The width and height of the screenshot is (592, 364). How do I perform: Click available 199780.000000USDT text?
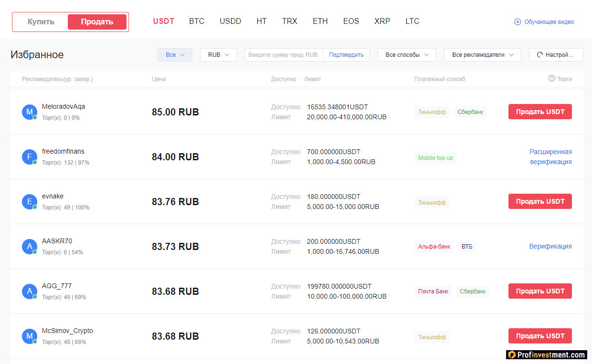coord(339,287)
